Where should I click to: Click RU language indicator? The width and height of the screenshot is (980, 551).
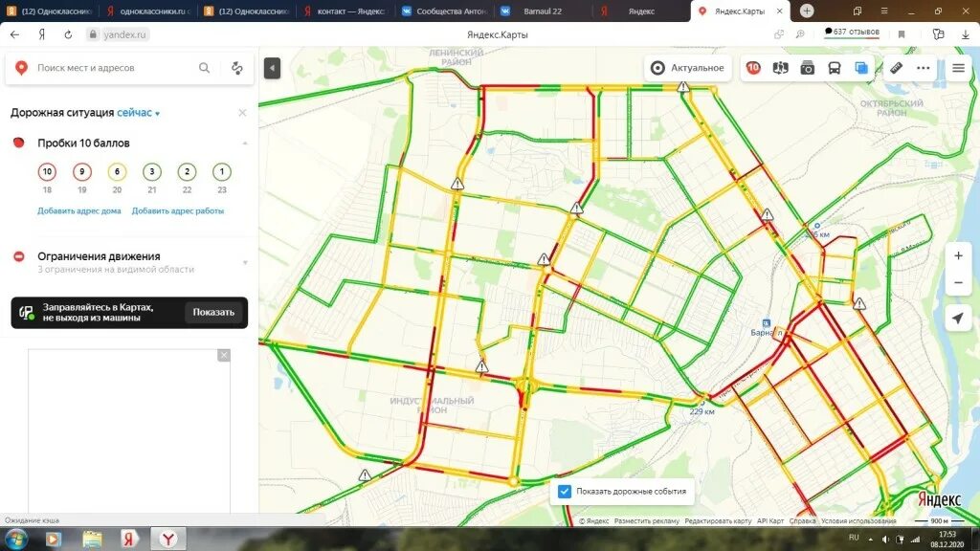pyautogui.click(x=854, y=538)
